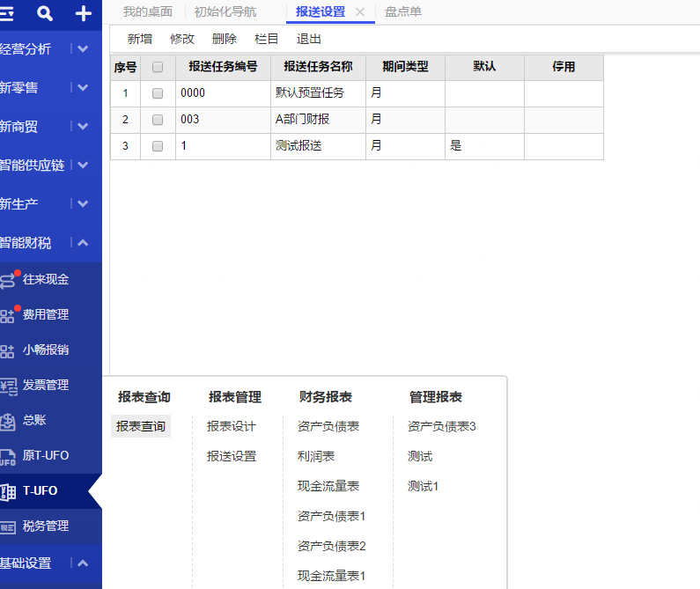Open 小畅报销 in the sidebar
The width and height of the screenshot is (700, 589).
[x=46, y=350]
